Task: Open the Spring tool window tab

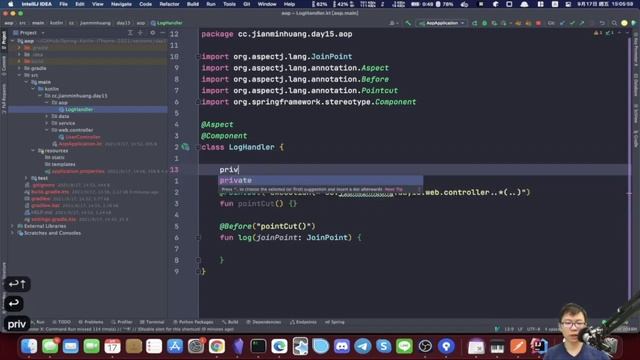Action: point(335,322)
